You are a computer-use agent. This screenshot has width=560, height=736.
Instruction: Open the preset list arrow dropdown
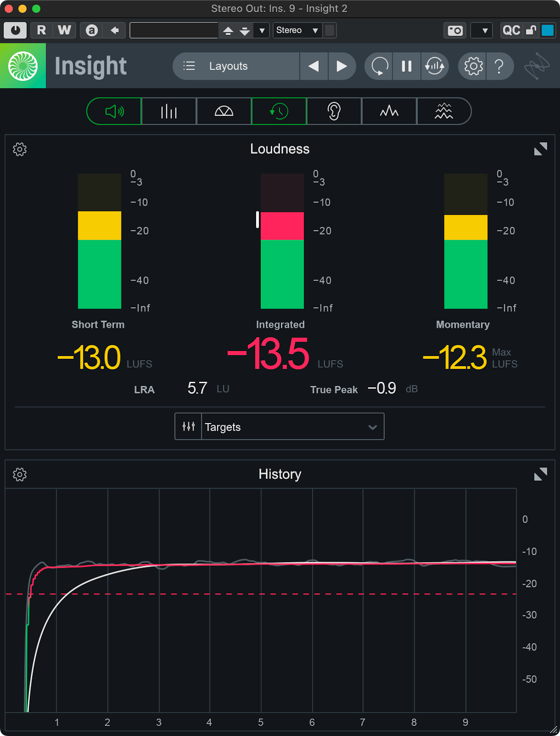[262, 31]
